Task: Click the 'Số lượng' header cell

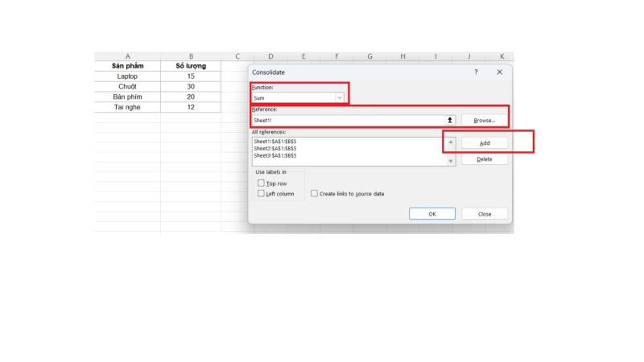Action: (191, 66)
